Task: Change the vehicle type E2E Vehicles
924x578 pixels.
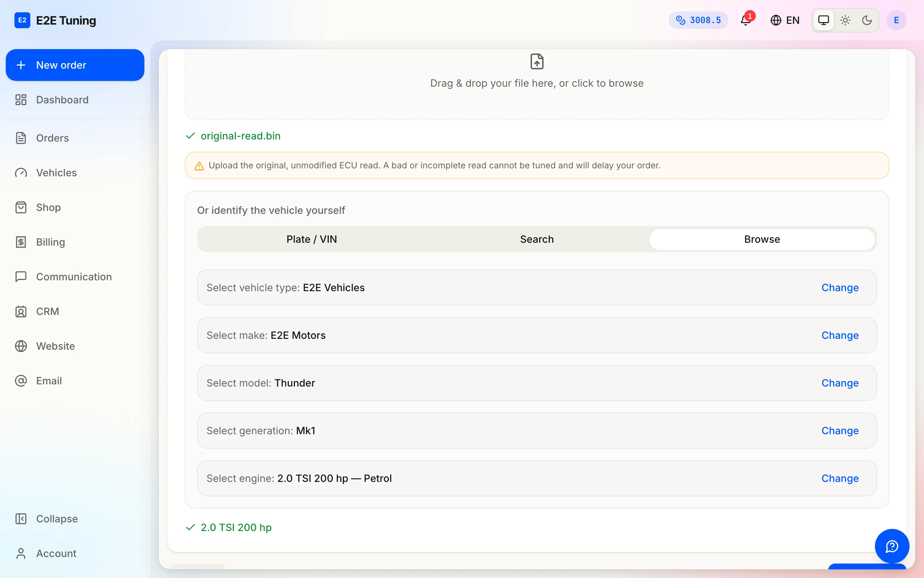Action: click(840, 288)
